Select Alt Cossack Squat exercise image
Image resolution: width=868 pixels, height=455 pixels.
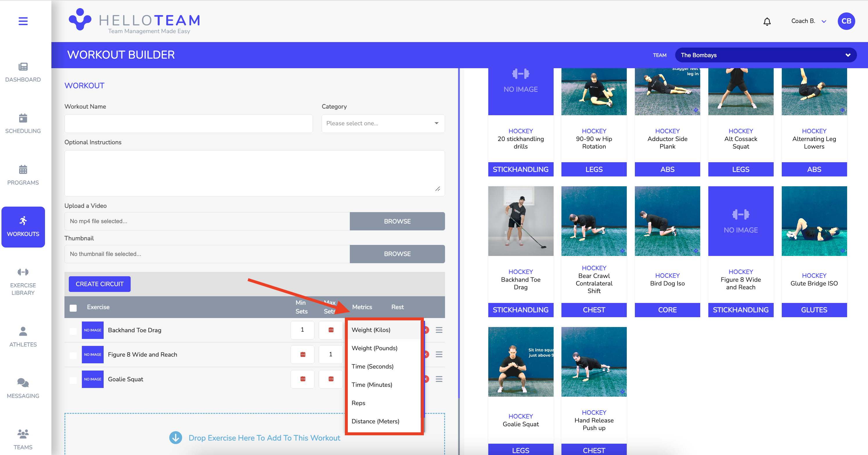click(741, 91)
